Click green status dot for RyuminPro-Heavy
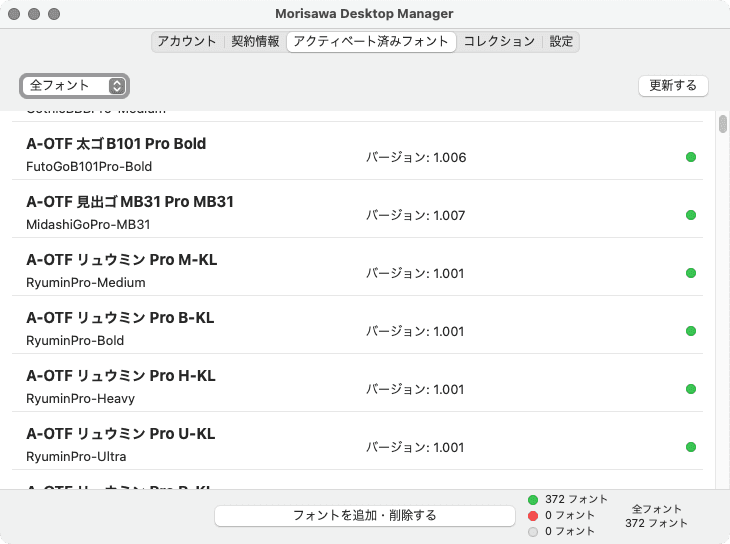730x544 pixels. click(x=691, y=389)
